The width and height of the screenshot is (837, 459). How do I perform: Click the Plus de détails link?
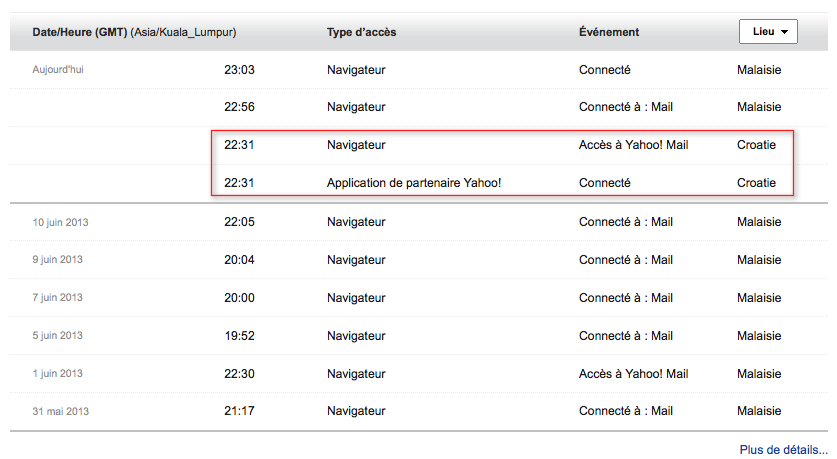783,449
